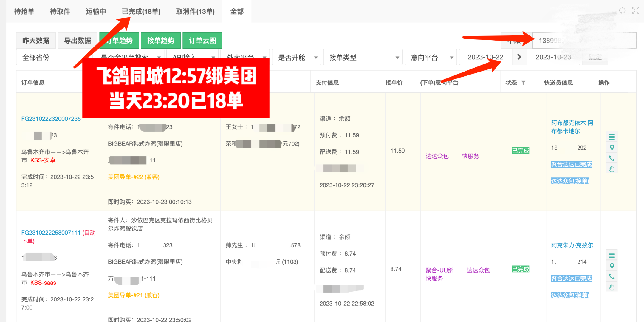Click the 订单云图 green button

coord(202,41)
